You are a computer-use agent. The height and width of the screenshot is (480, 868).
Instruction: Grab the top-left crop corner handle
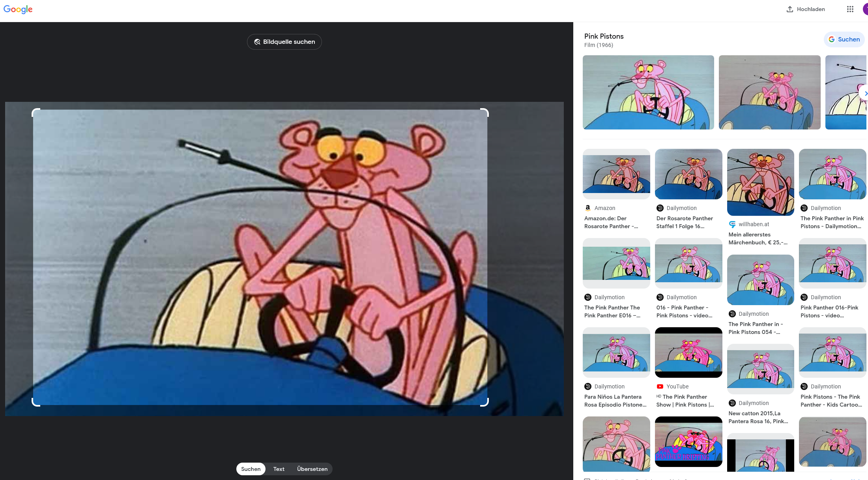36,112
